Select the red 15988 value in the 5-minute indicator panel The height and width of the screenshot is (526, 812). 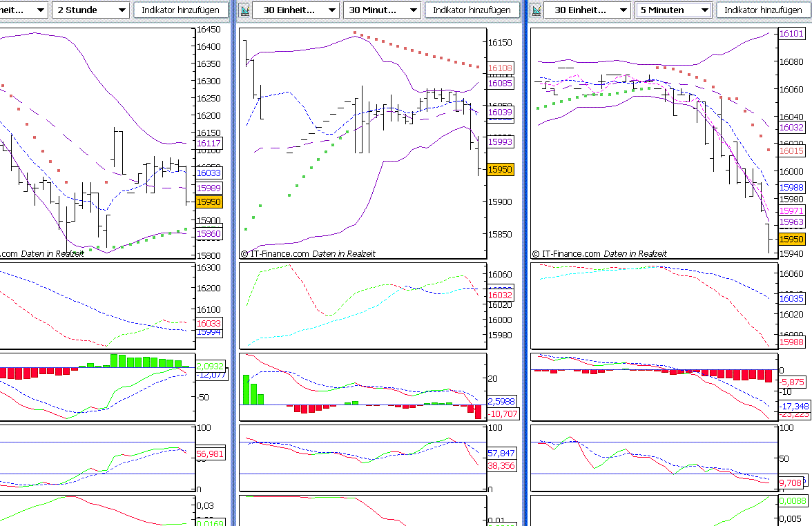(x=791, y=342)
